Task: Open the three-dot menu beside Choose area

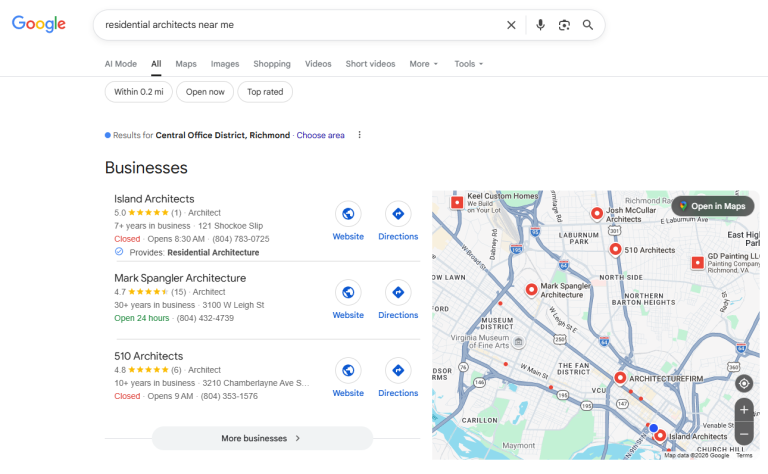Action: [x=360, y=135]
